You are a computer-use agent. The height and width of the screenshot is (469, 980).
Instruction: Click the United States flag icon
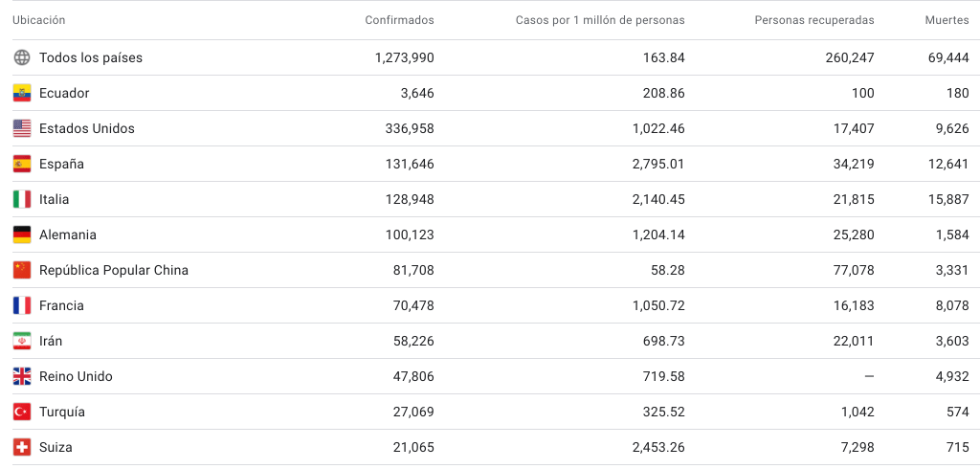pos(22,128)
